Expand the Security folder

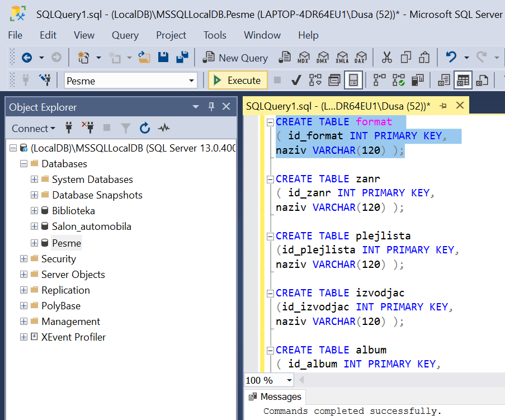click(x=23, y=258)
